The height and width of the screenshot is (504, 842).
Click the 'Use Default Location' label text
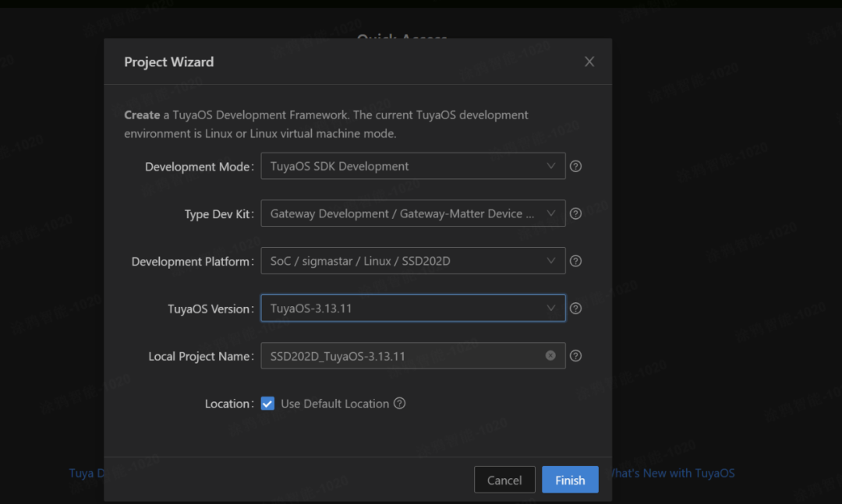[334, 404]
